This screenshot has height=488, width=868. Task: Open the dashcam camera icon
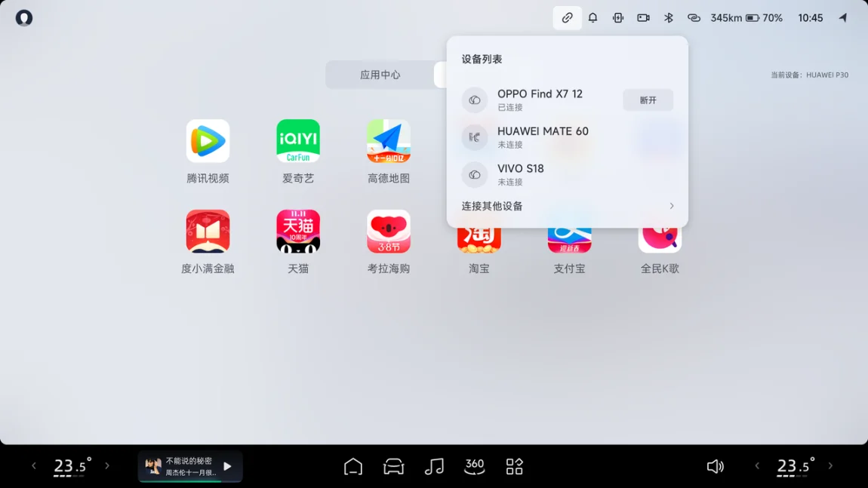643,17
